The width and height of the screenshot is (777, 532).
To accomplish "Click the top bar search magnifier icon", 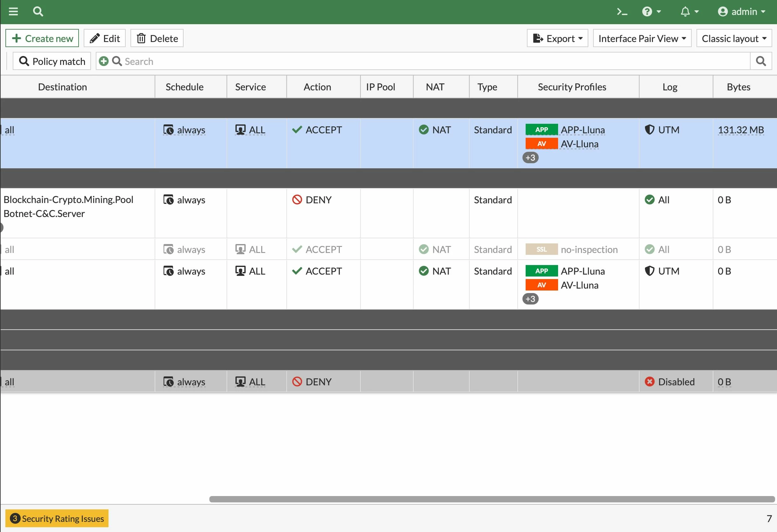I will click(x=38, y=12).
